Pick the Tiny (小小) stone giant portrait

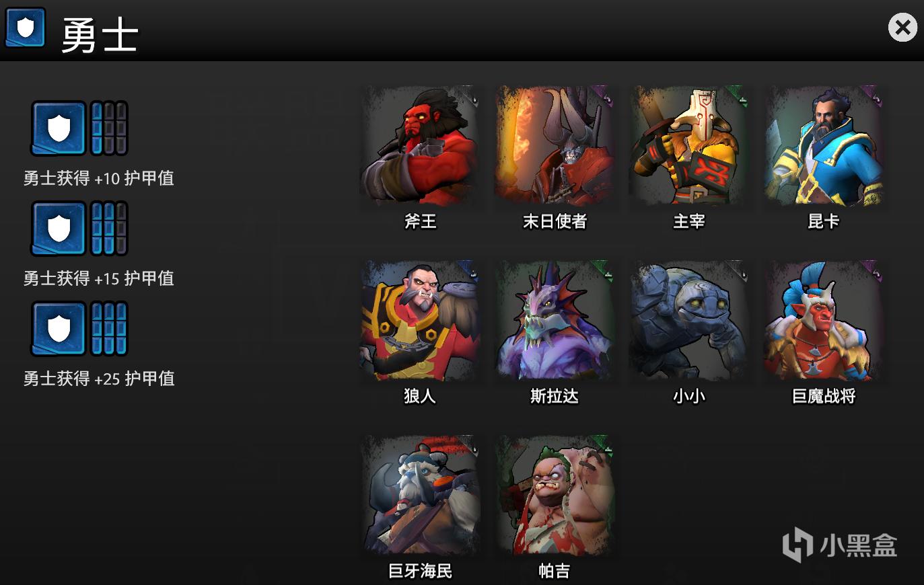(x=689, y=320)
